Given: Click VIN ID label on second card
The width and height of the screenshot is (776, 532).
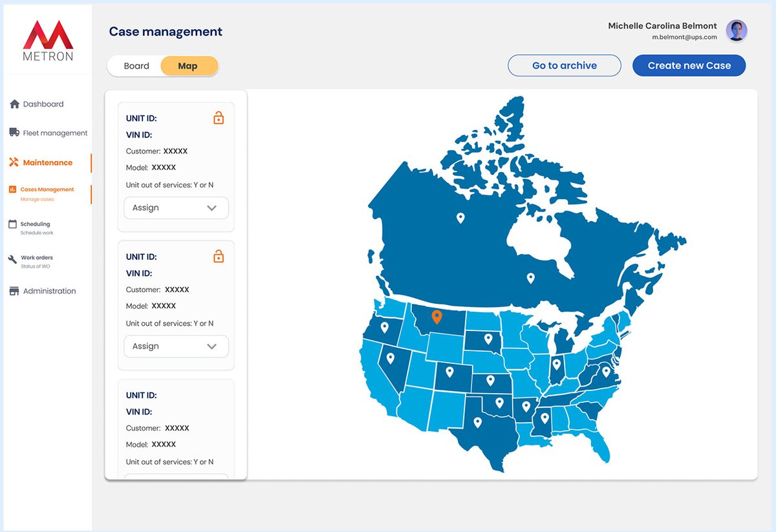Looking at the screenshot, I should click(x=139, y=273).
